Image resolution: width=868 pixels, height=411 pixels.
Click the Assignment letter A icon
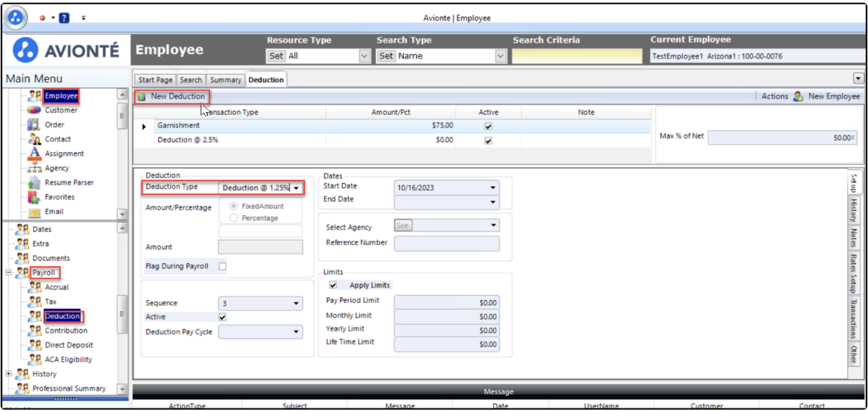[x=35, y=153]
